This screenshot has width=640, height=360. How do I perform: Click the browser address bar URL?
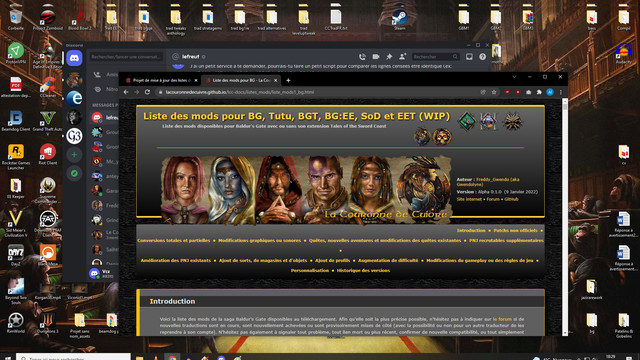(240, 92)
